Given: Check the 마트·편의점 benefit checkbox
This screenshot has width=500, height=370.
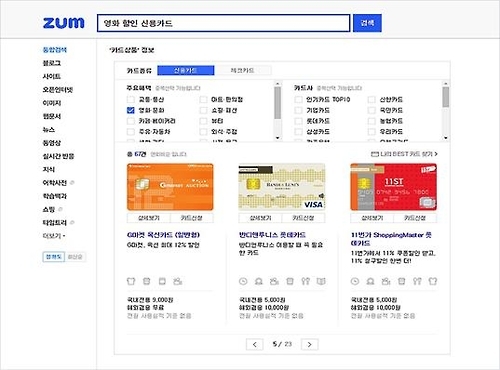Looking at the screenshot, I should pos(203,99).
